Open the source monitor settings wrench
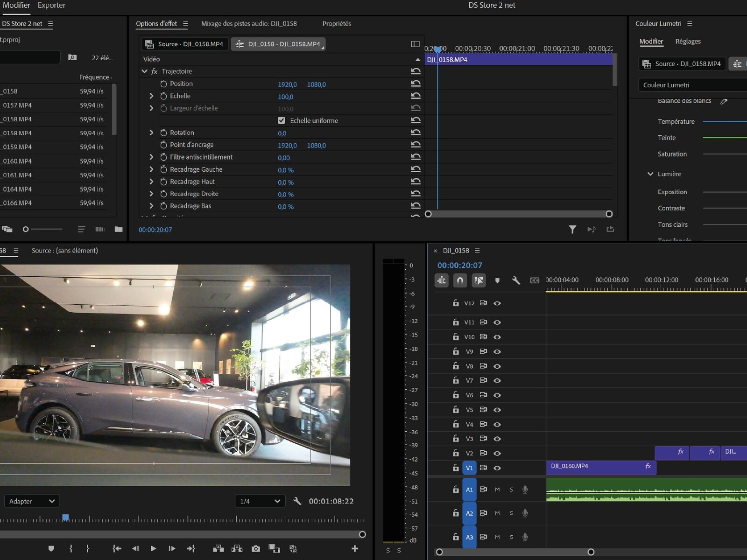This screenshot has width=747, height=560. pyautogui.click(x=297, y=501)
